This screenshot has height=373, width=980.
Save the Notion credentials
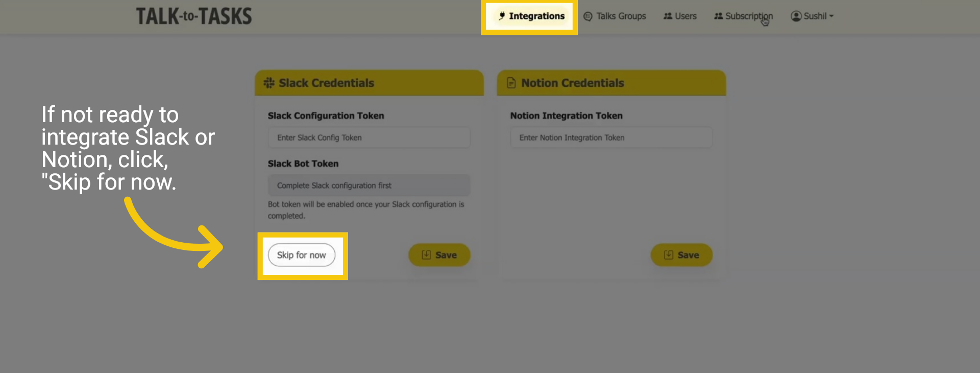pos(681,255)
